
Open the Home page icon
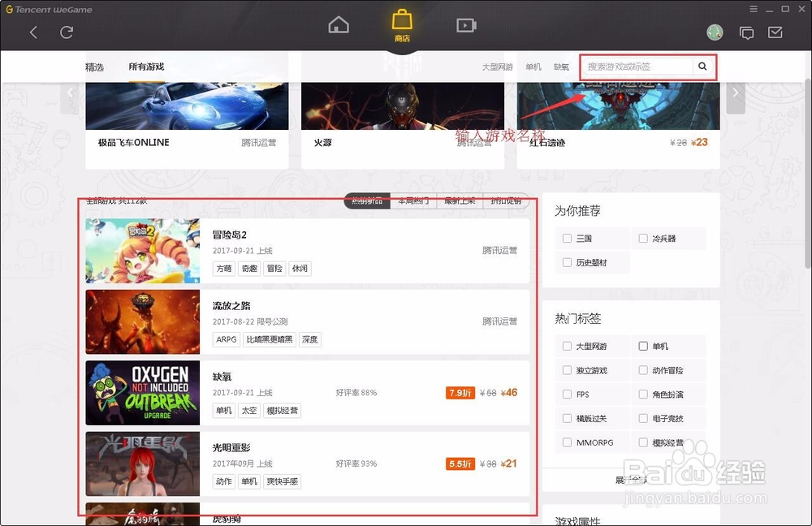coord(339,25)
